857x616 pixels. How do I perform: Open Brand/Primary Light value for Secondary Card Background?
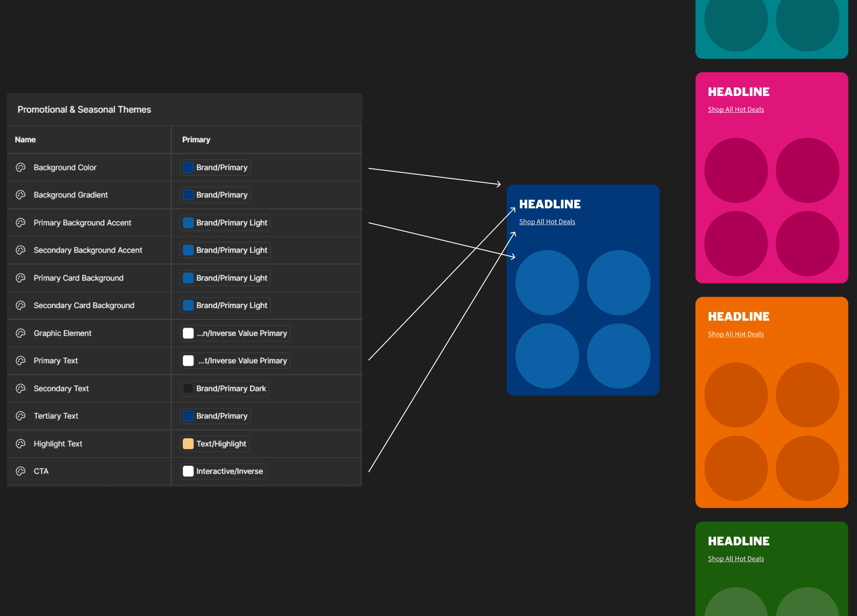pos(225,306)
